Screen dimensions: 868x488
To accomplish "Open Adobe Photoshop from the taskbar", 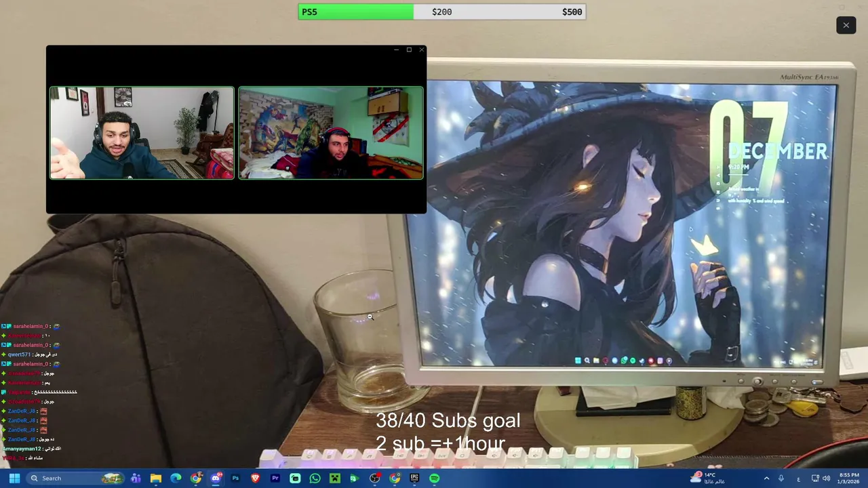I will coord(235,479).
